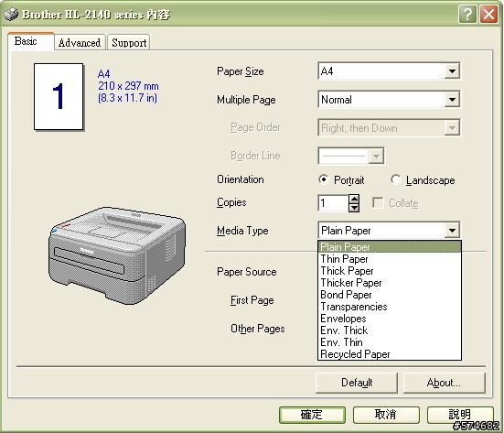504x433 pixels.
Task: Click the Page Order dropdown arrow
Action: click(x=452, y=128)
